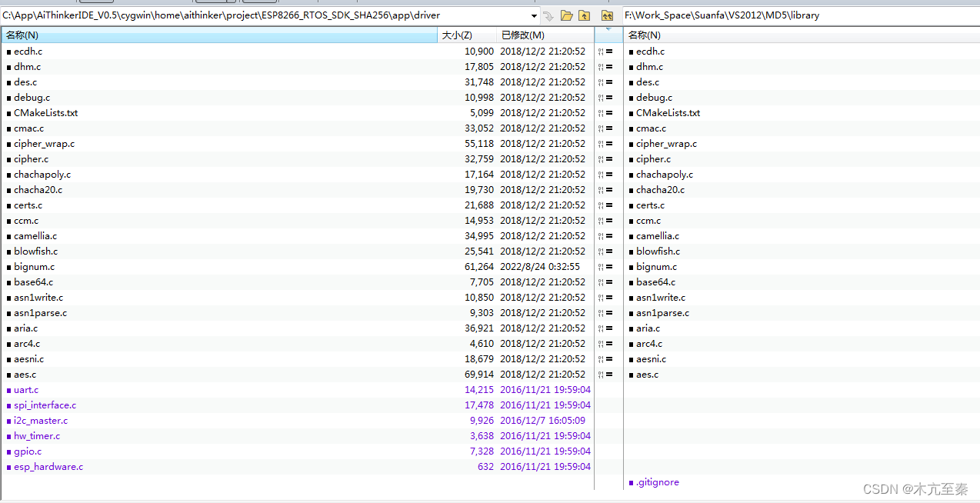Click the CSDN @木亢至秦 watermark link

pyautogui.click(x=915, y=488)
